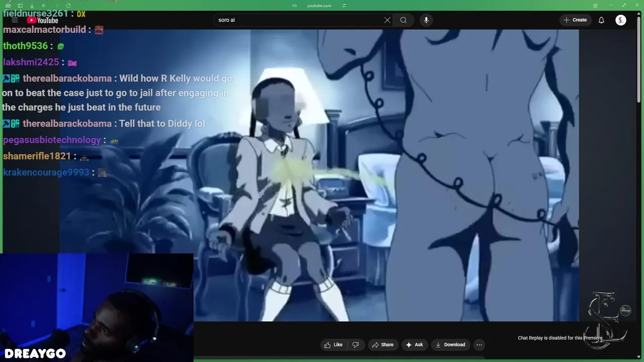Reload the page in the browser
The width and height of the screenshot is (644, 362).
point(68,6)
